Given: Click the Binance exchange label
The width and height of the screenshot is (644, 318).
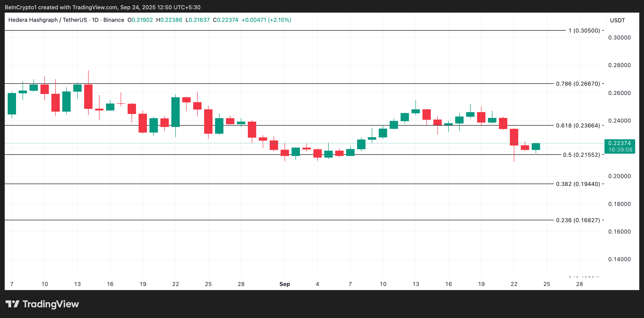Looking at the screenshot, I should tap(114, 20).
